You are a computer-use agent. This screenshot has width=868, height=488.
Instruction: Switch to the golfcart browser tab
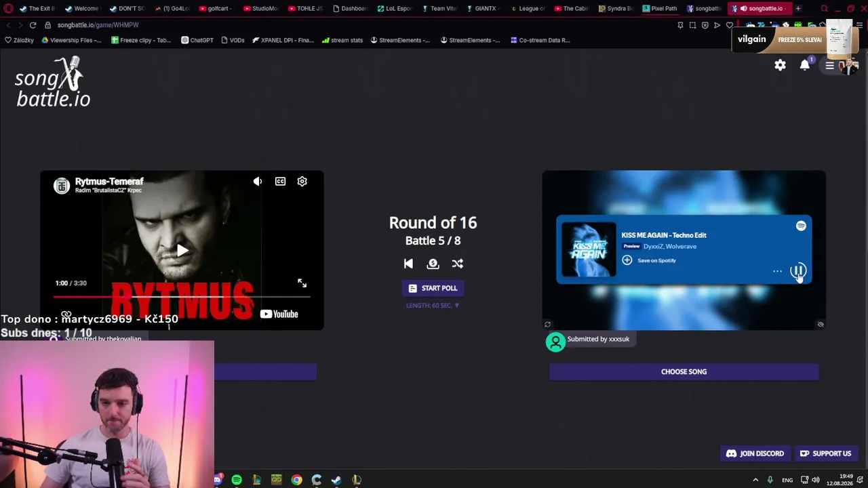tap(216, 9)
